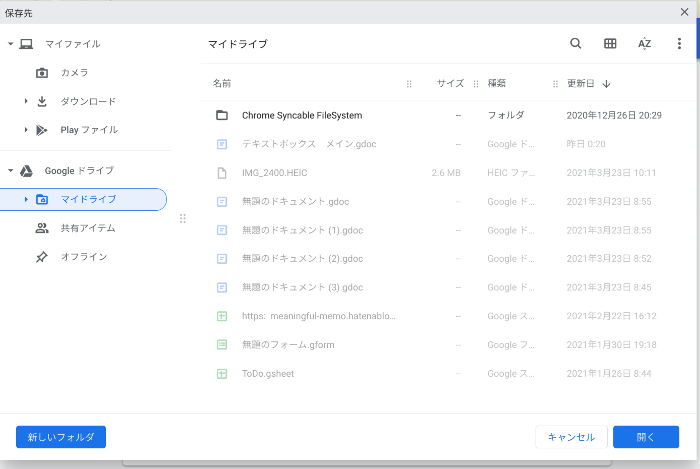Switch to thumbnail grid view
This screenshot has width=700, height=469.
(x=610, y=43)
